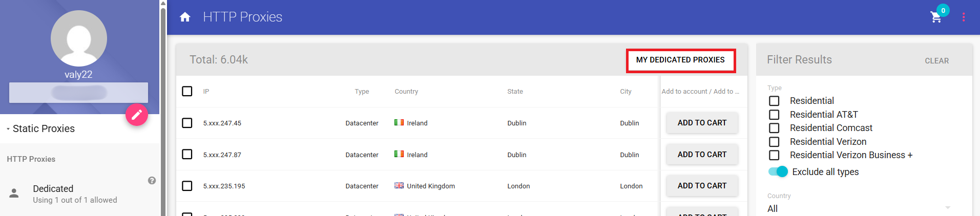This screenshot has width=980, height=216.
Task: Toggle the Exclude all types switch
Action: click(778, 172)
